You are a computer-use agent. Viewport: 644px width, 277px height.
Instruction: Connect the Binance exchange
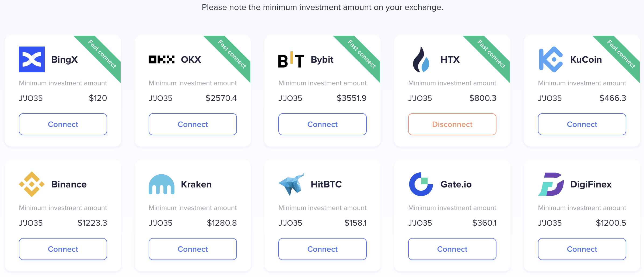point(63,249)
